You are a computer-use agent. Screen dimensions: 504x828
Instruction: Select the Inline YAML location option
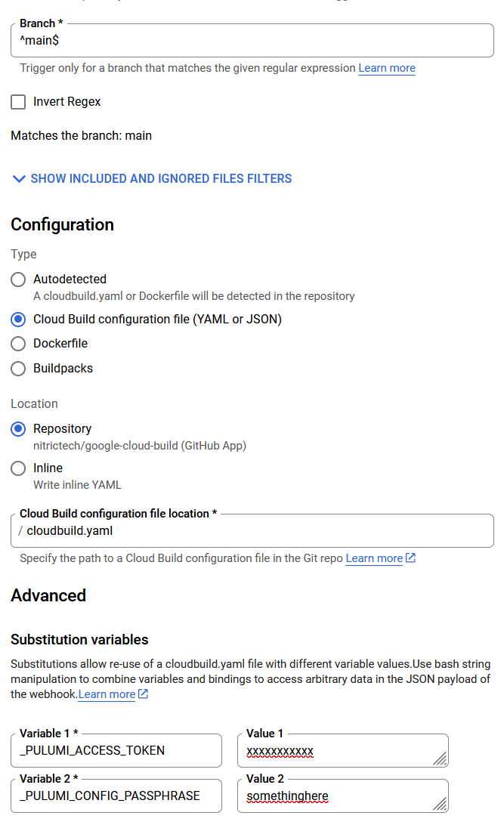click(18, 468)
